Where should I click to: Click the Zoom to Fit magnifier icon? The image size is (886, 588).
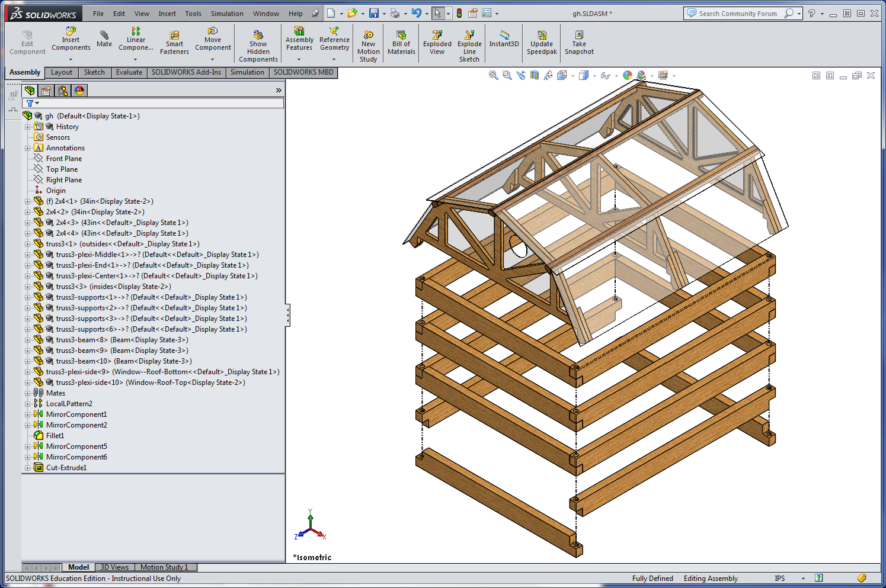(x=493, y=75)
